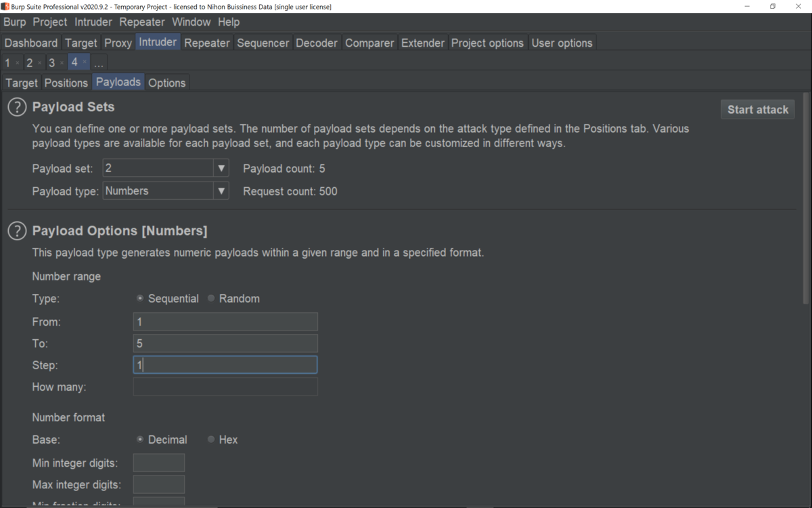Click Payload type combo box showing Numbers
Image resolution: width=812 pixels, height=508 pixels.
point(166,191)
